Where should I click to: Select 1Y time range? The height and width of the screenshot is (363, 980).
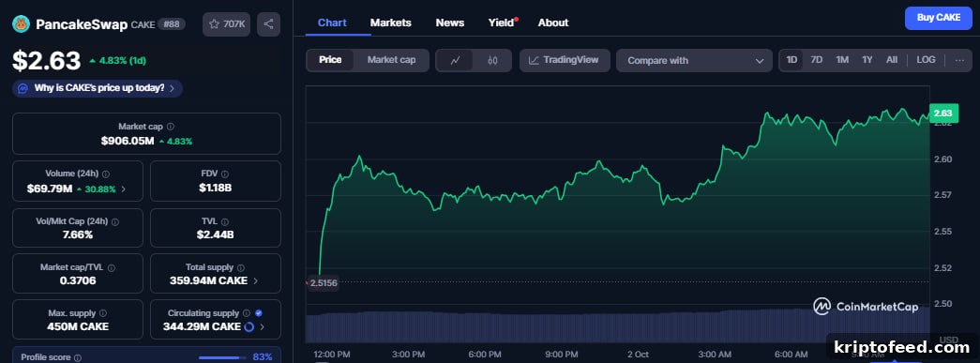867,60
